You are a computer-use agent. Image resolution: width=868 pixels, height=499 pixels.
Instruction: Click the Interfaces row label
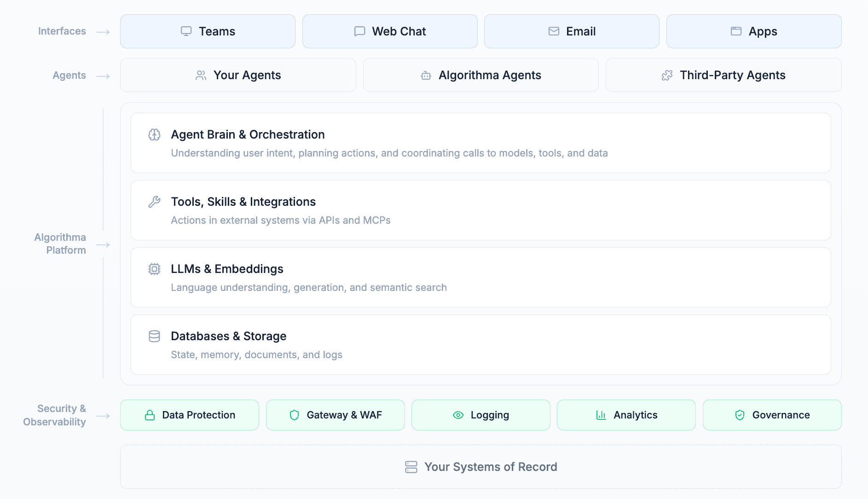click(62, 31)
